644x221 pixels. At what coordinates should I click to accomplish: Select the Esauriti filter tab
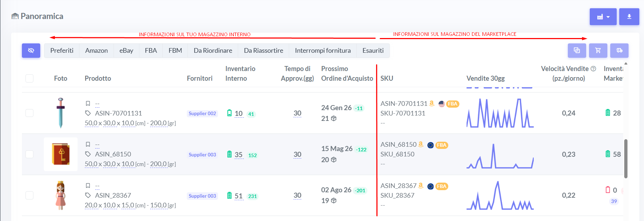click(373, 51)
